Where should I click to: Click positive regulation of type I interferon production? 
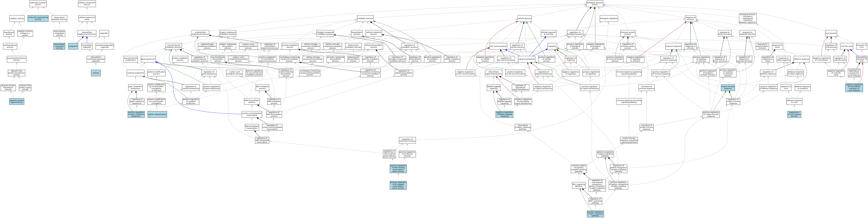tap(136, 114)
